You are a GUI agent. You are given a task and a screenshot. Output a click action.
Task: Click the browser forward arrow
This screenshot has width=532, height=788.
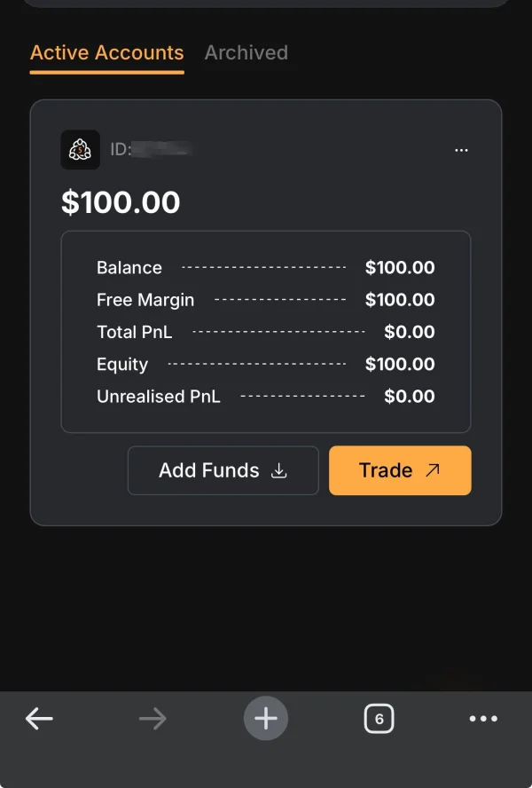(x=153, y=719)
